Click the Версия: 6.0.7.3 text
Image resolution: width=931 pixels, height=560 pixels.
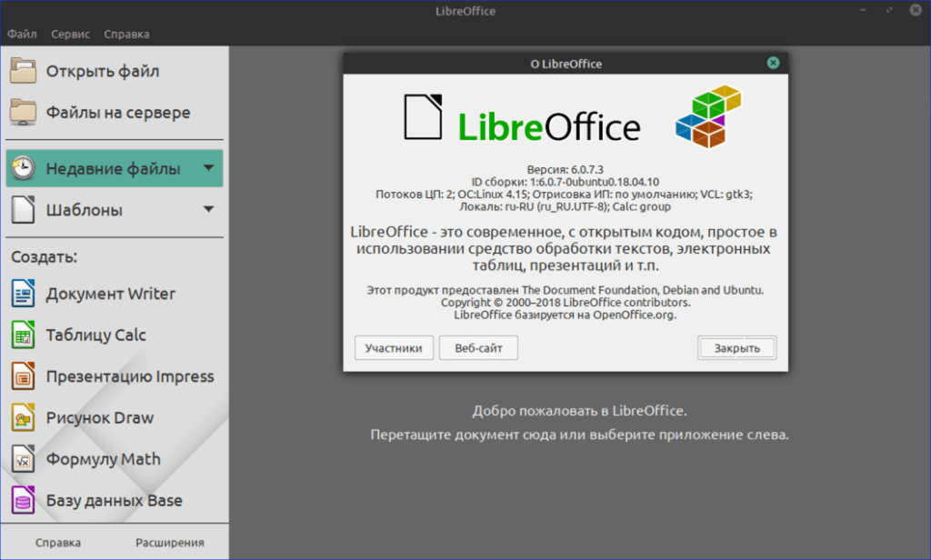(566, 169)
